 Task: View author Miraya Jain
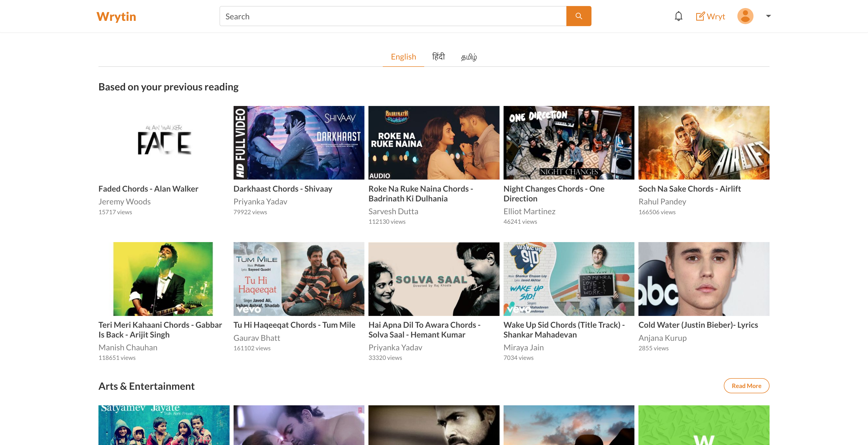(x=523, y=347)
